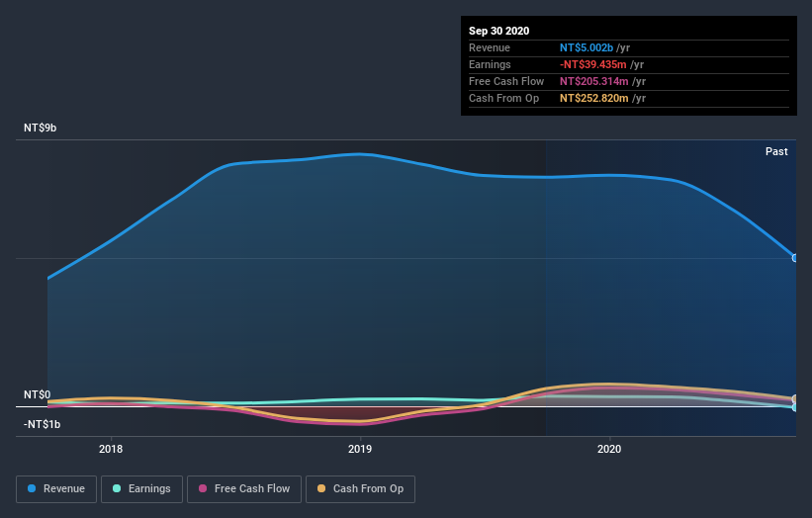Toggle the Cash From Op legend button

pyautogui.click(x=360, y=489)
